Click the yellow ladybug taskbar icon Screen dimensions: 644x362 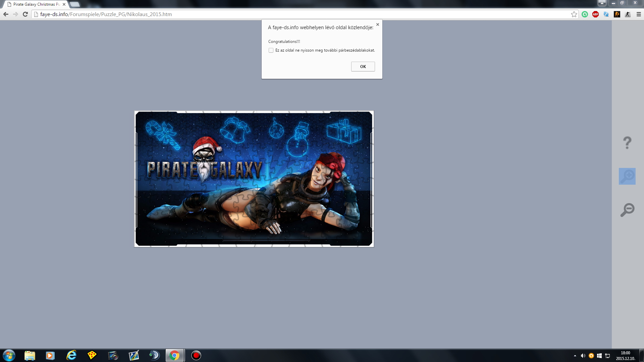coord(92,355)
